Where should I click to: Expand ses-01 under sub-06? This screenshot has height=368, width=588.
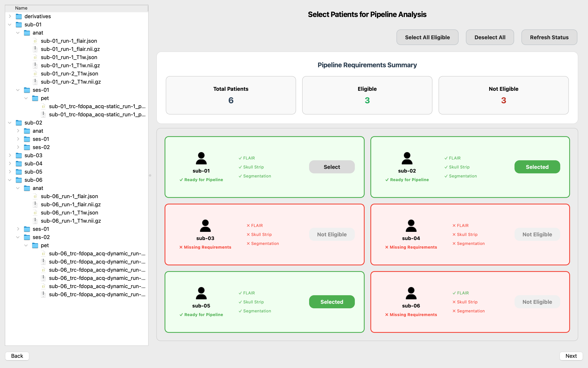point(18,229)
